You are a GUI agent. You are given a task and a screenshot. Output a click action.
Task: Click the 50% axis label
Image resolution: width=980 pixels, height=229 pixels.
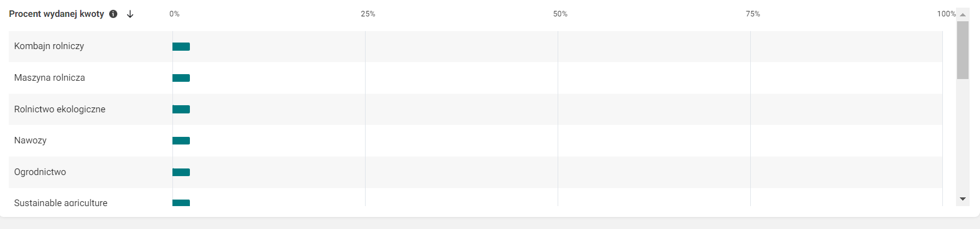560,14
